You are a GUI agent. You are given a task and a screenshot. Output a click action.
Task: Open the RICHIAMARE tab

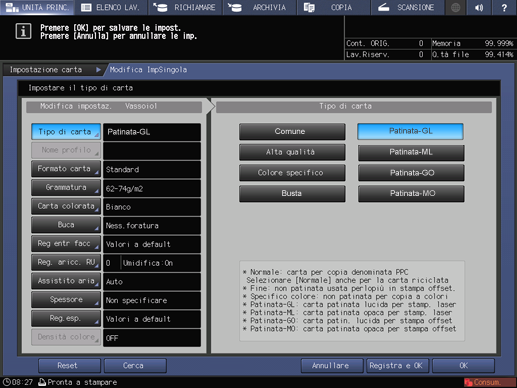185,7
